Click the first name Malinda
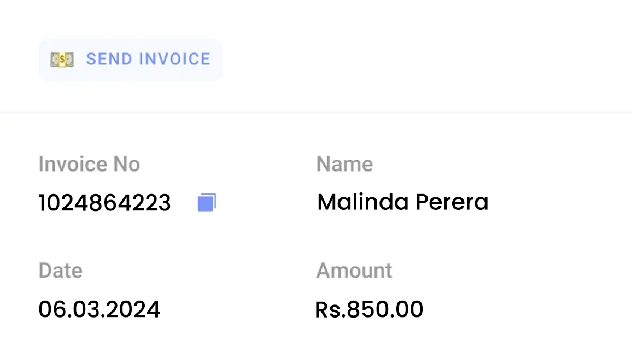Screen dimensions: 632x364 363,202
